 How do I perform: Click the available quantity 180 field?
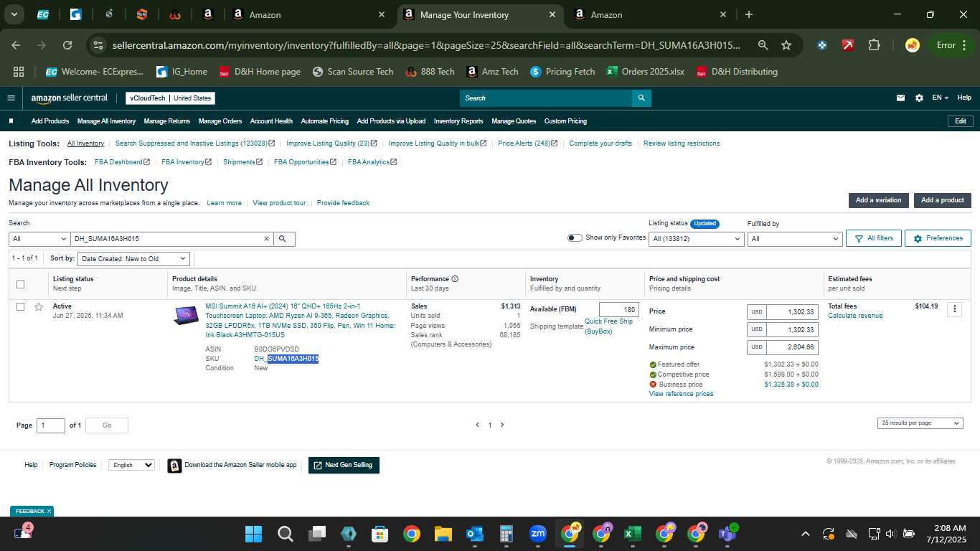pyautogui.click(x=618, y=310)
